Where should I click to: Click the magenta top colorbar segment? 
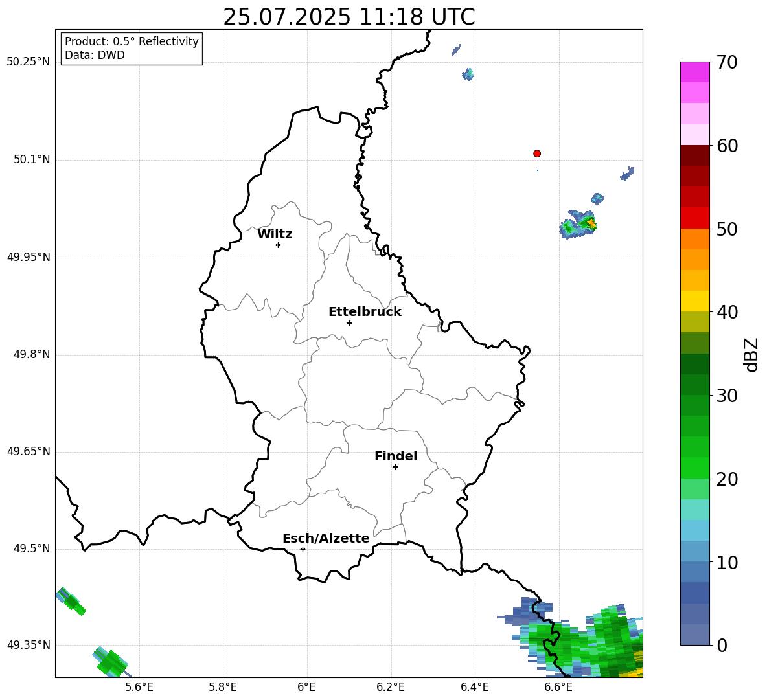(694, 72)
